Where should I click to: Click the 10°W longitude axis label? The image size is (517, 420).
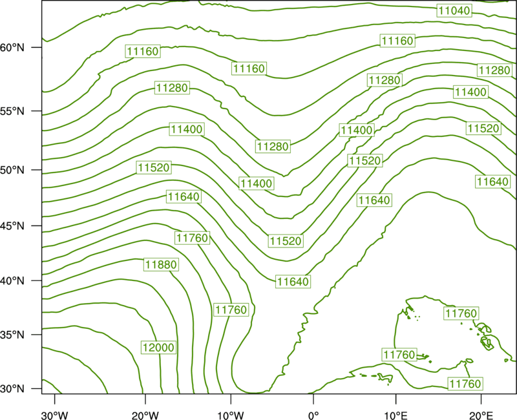click(x=231, y=415)
